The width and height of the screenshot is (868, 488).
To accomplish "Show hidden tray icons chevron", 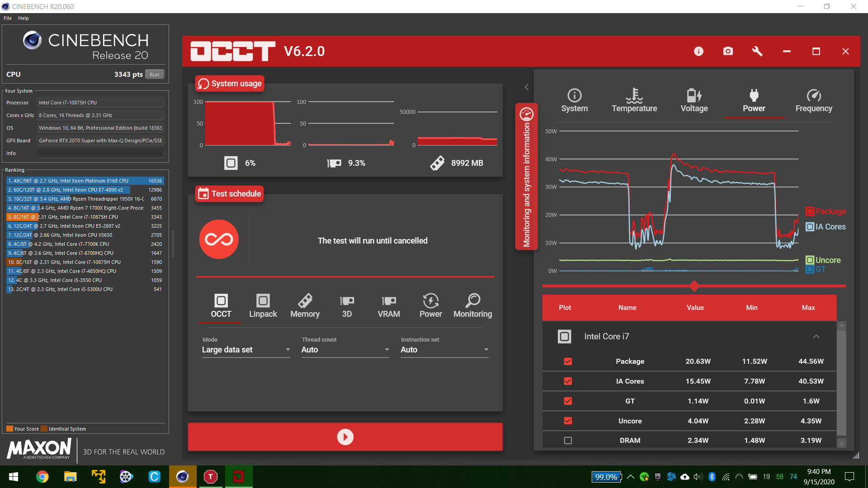I will [x=631, y=477].
